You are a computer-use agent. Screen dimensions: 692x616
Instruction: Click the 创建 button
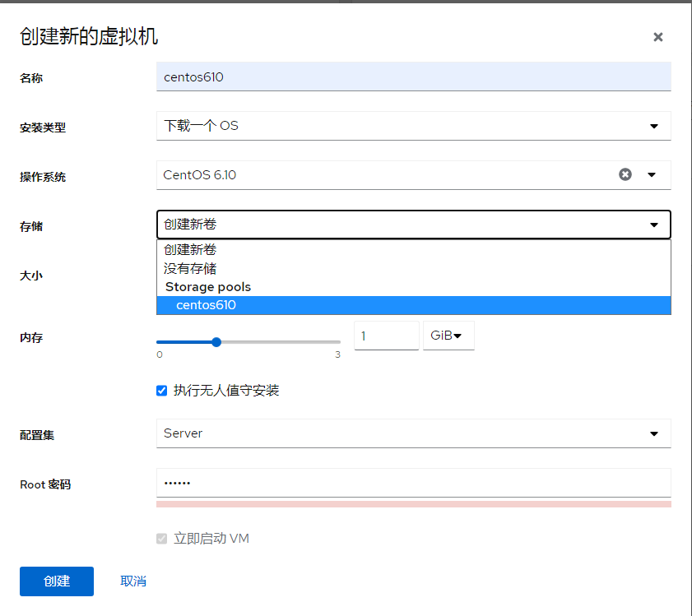click(56, 581)
